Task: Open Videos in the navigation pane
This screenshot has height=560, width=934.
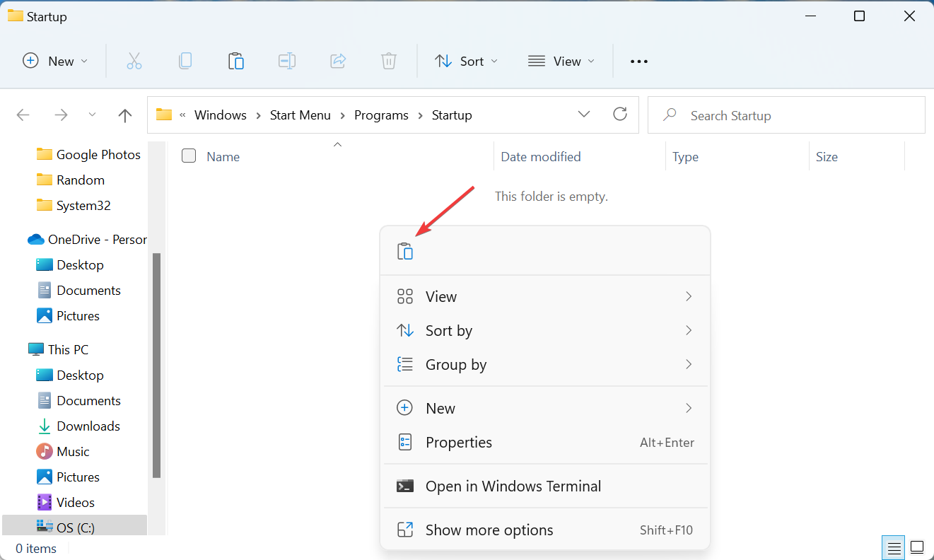Action: coord(76,502)
